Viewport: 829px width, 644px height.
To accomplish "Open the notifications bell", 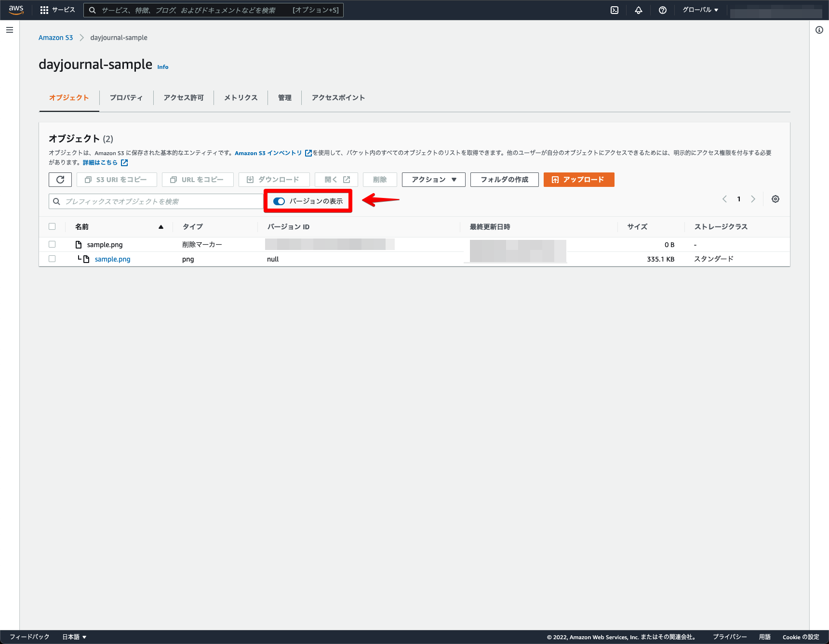I will (639, 10).
